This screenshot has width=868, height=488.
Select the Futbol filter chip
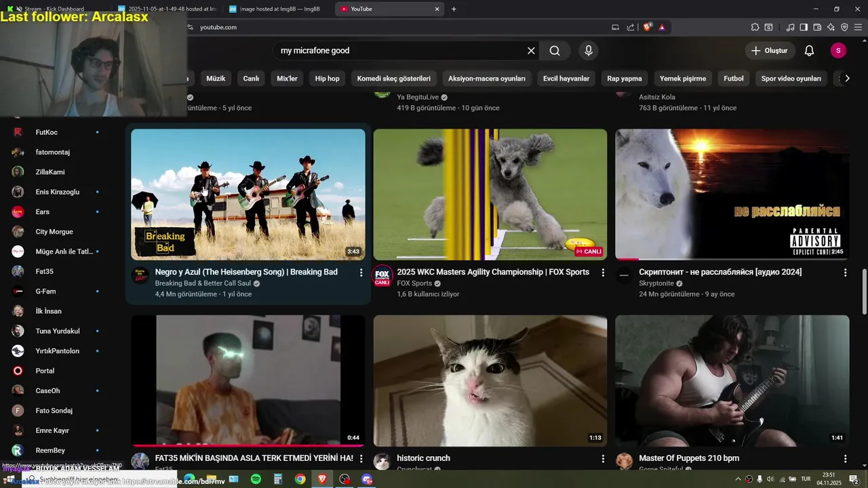[734, 79]
